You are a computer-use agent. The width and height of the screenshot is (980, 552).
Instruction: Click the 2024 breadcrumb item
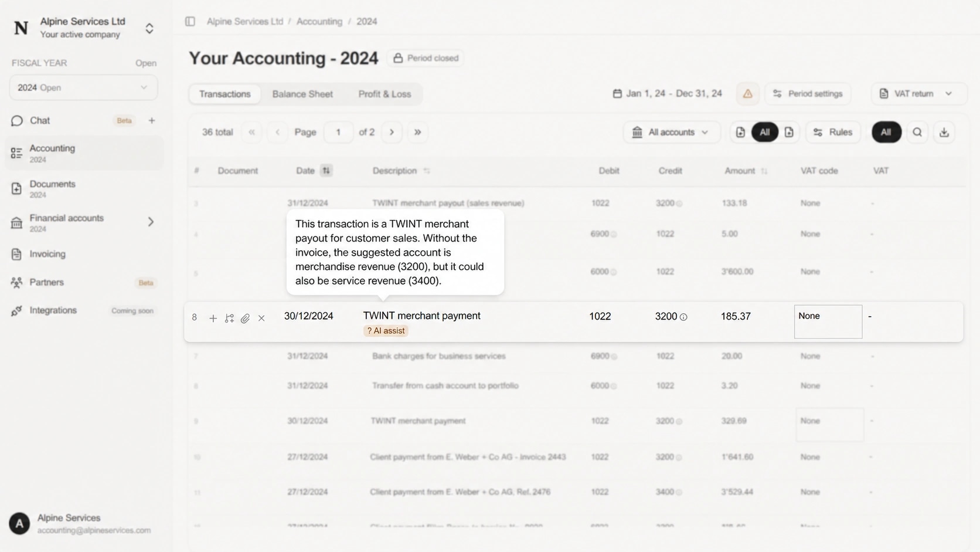(x=367, y=22)
